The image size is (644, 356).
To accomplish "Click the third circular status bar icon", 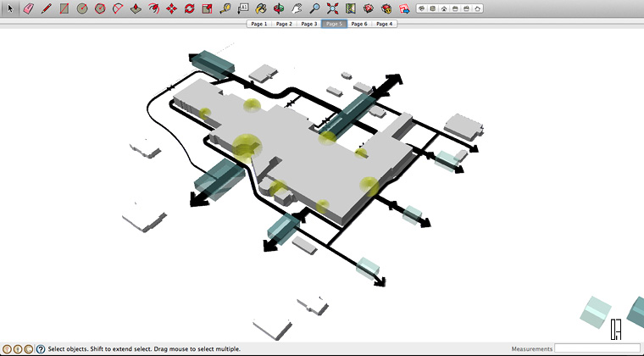I will (28, 349).
